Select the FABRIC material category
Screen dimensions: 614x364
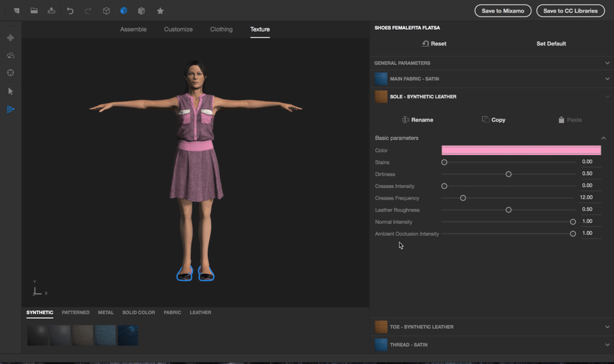172,312
